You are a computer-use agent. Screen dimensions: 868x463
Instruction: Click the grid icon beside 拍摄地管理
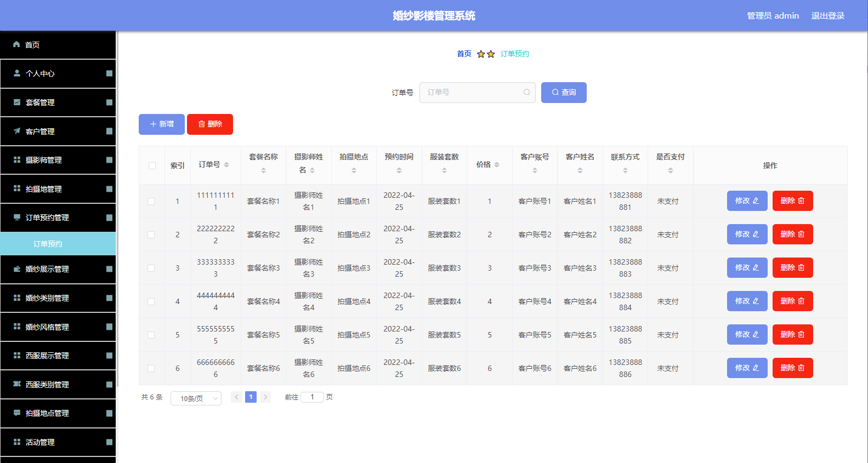[17, 188]
